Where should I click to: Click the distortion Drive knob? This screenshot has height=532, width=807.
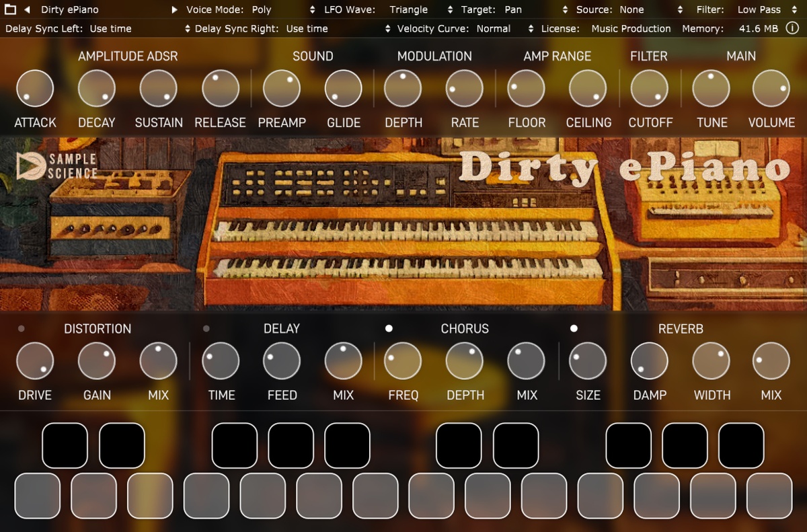click(x=35, y=361)
